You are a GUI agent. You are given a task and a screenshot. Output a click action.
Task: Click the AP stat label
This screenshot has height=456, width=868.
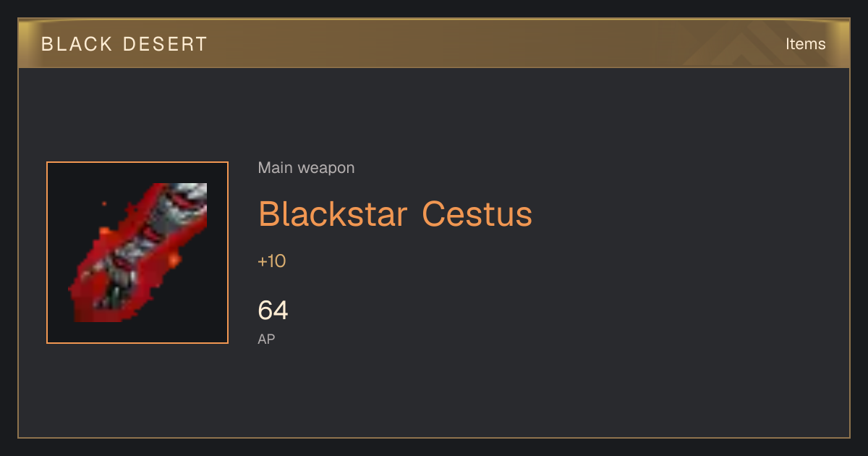(x=266, y=339)
